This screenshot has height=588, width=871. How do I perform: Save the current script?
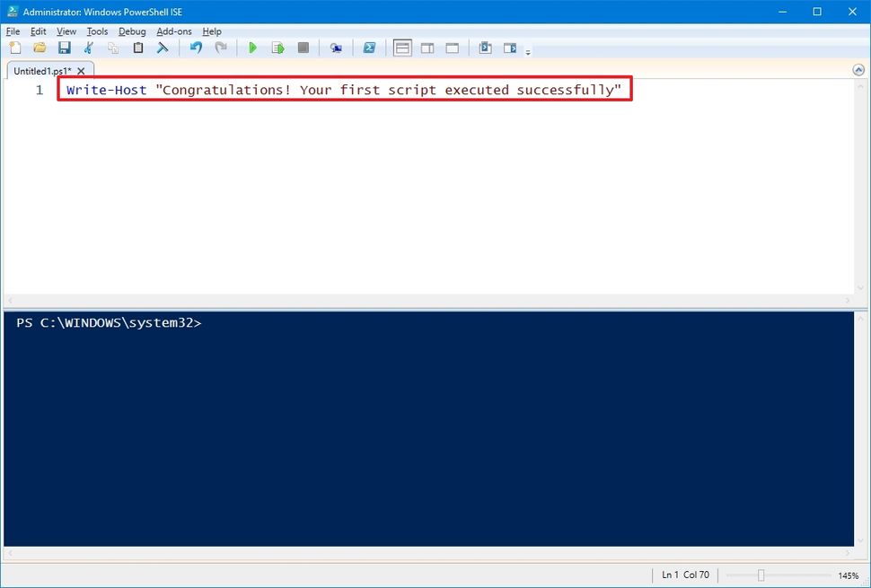point(65,48)
